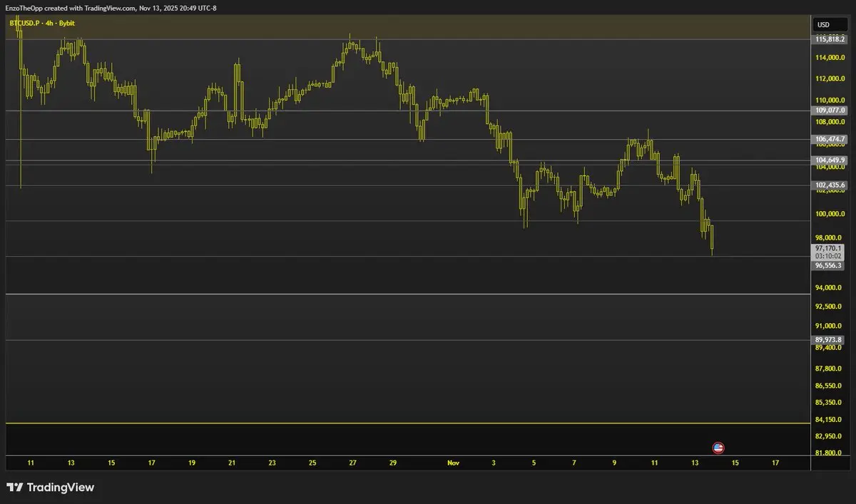Select the 115,818.2 price level label
The image size is (856, 504).
coord(830,39)
